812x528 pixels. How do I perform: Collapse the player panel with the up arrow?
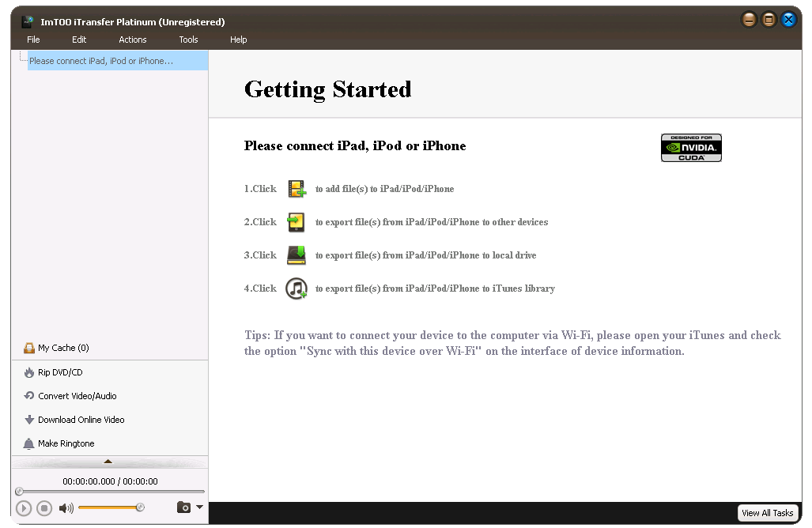pos(108,462)
